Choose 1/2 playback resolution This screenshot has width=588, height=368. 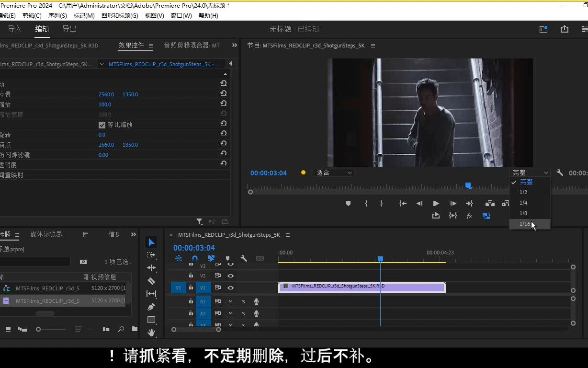tap(530, 192)
